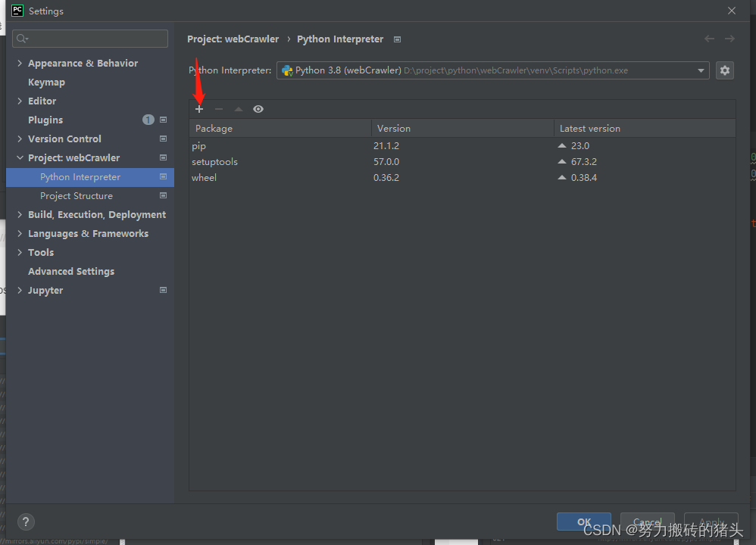Click the plus icon to install a package
Screen dimensions: 756x545
pos(199,109)
